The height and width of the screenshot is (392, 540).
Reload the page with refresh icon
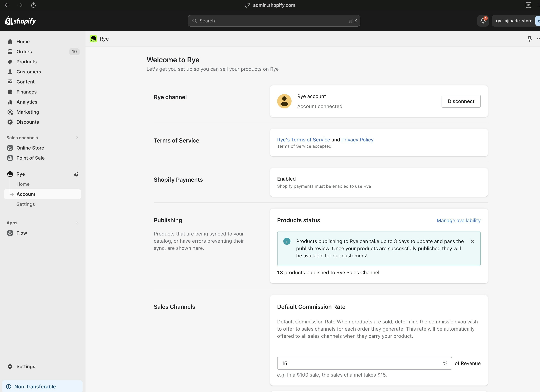point(33,5)
